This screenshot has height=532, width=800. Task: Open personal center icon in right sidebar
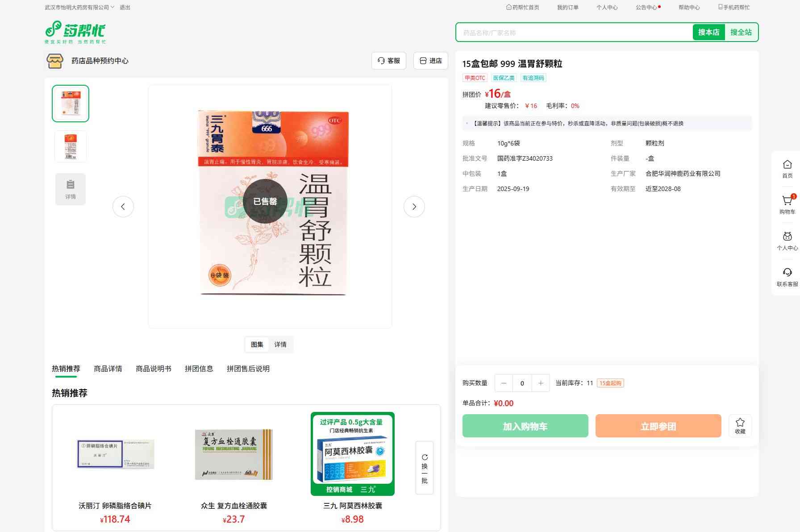(x=787, y=237)
